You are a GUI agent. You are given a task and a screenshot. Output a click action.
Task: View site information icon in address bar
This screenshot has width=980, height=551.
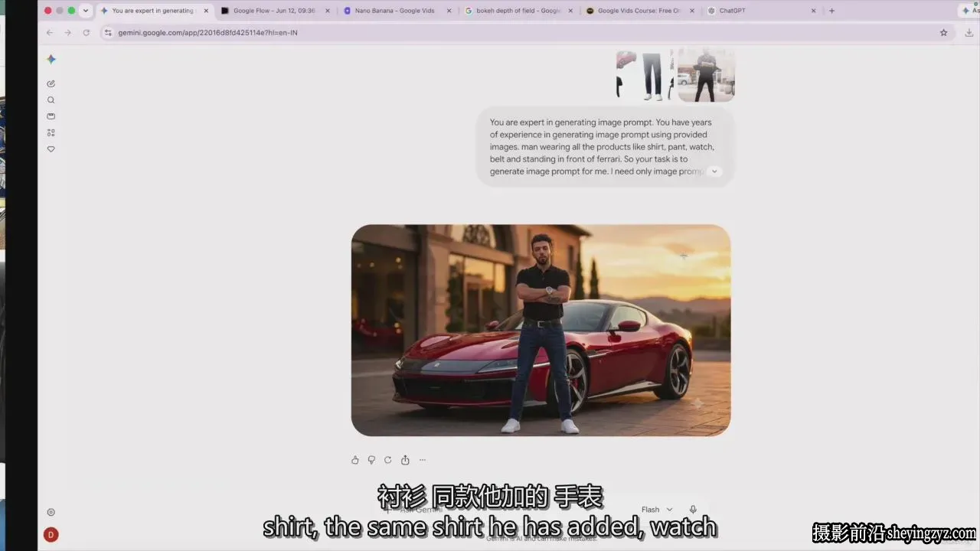(108, 33)
